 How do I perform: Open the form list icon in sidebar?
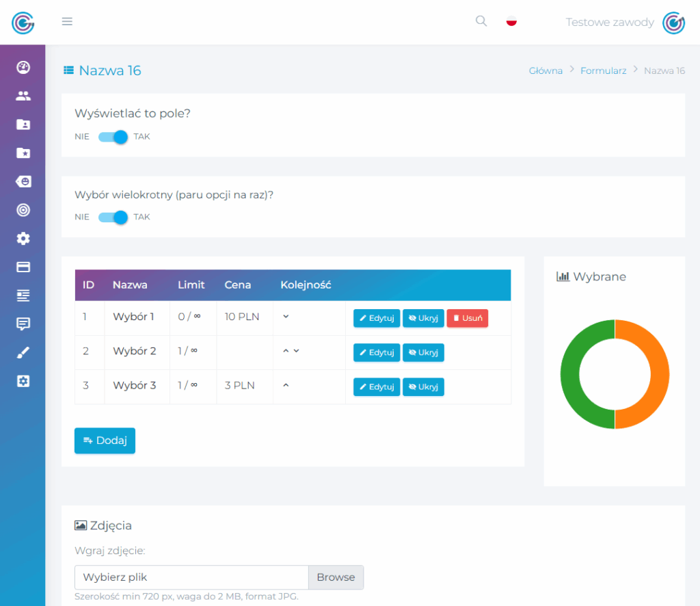tap(23, 295)
